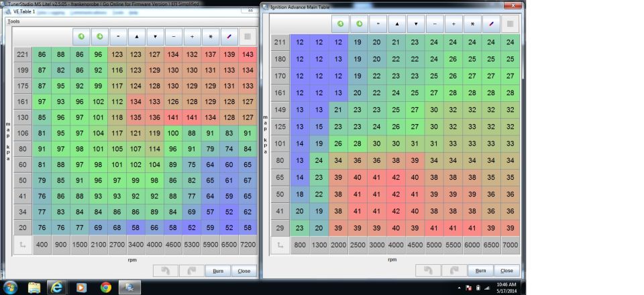Click Close button in Ignition Advance window
The width and height of the screenshot is (644, 295).
(506, 270)
